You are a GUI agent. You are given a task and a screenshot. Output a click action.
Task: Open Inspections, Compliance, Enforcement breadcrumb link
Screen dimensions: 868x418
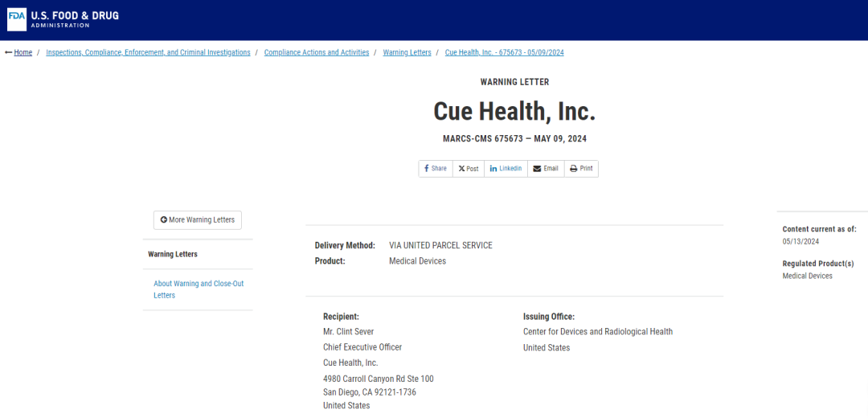coord(148,52)
